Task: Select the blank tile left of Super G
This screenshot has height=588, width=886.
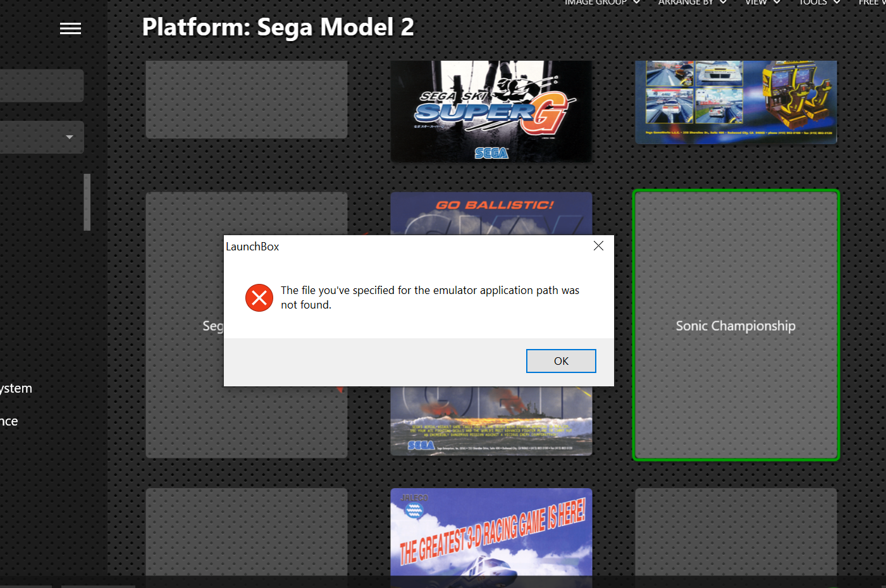Action: coord(247,99)
